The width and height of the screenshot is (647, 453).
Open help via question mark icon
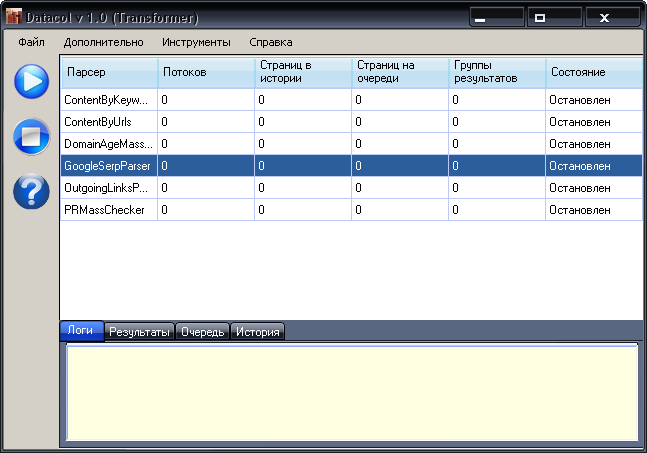tap(31, 191)
